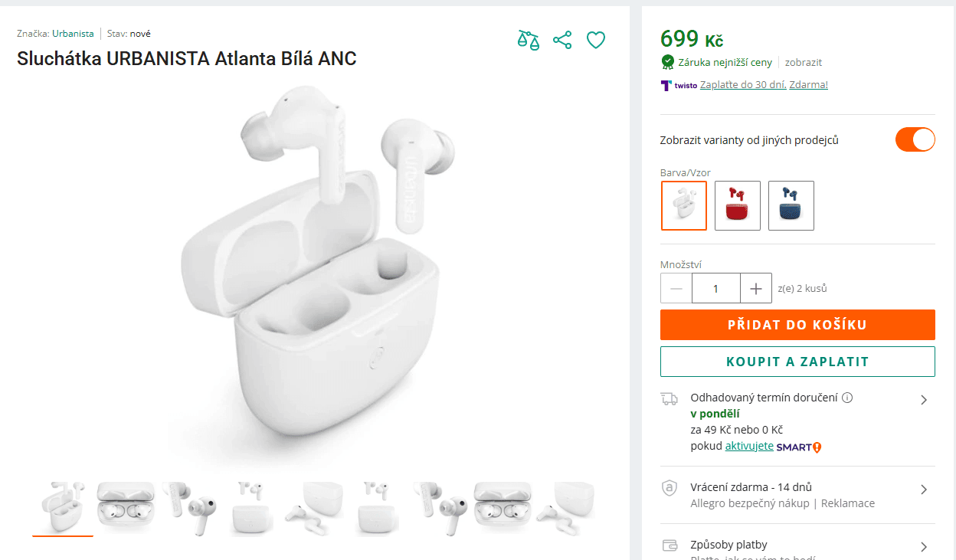
Task: Open zobrazit link next to price guarantee
Action: (803, 62)
